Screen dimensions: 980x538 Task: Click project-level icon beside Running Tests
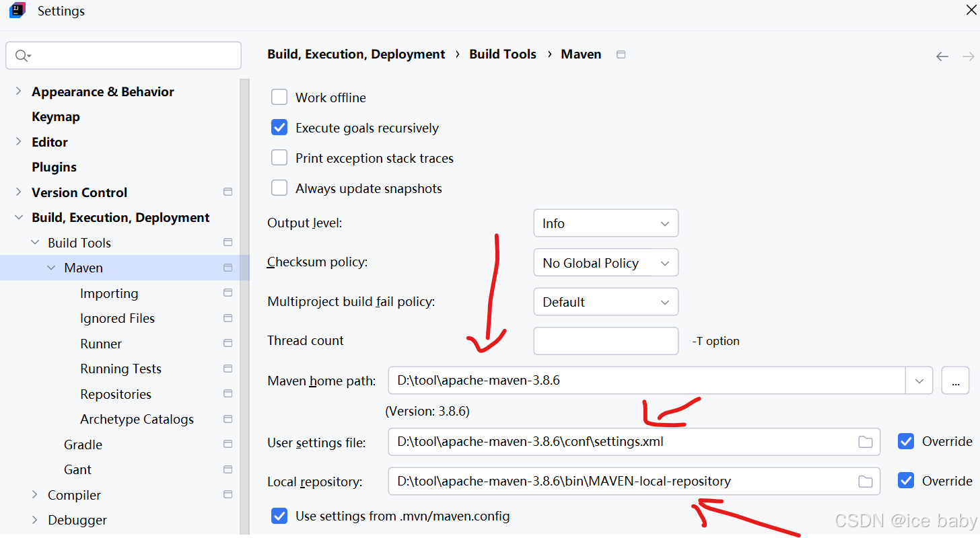click(x=228, y=369)
